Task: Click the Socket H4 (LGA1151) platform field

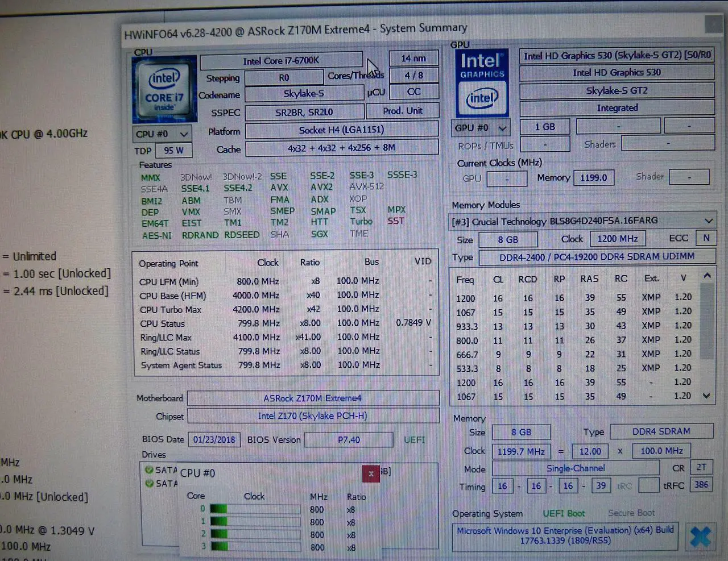Action: (341, 130)
